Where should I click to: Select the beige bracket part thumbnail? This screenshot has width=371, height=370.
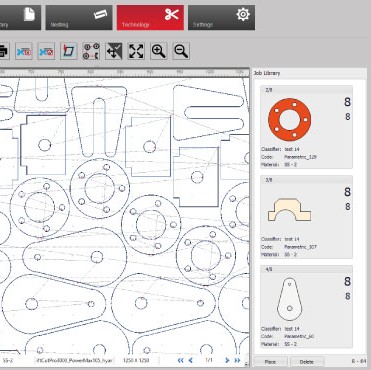289,210
